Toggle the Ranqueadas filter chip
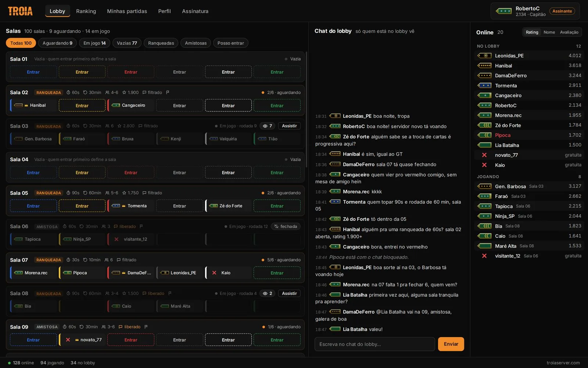The width and height of the screenshot is (588, 368). pos(161,43)
